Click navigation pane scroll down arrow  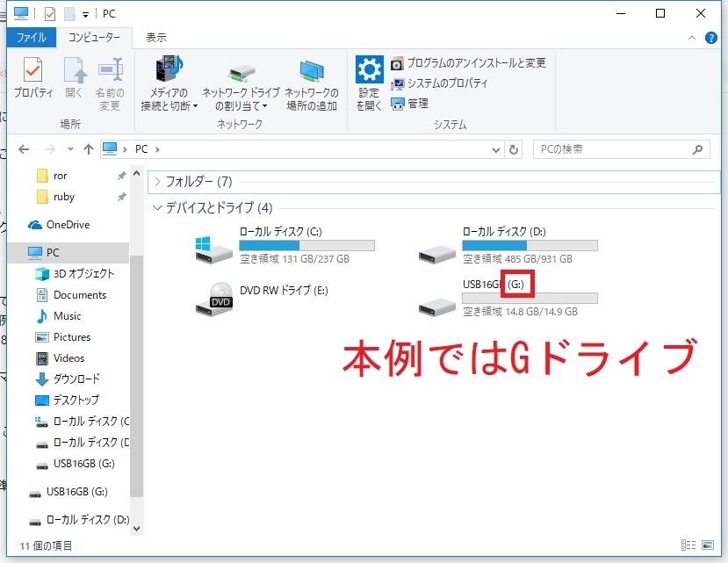pos(136,528)
